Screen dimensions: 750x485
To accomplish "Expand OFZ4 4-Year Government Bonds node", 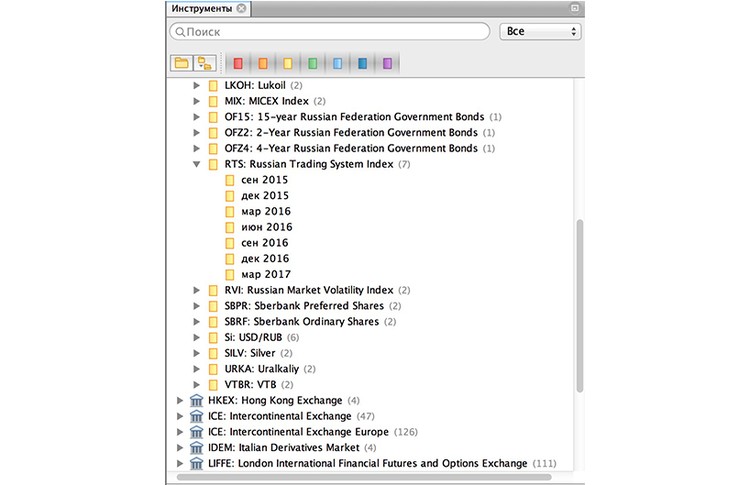I will point(196,148).
